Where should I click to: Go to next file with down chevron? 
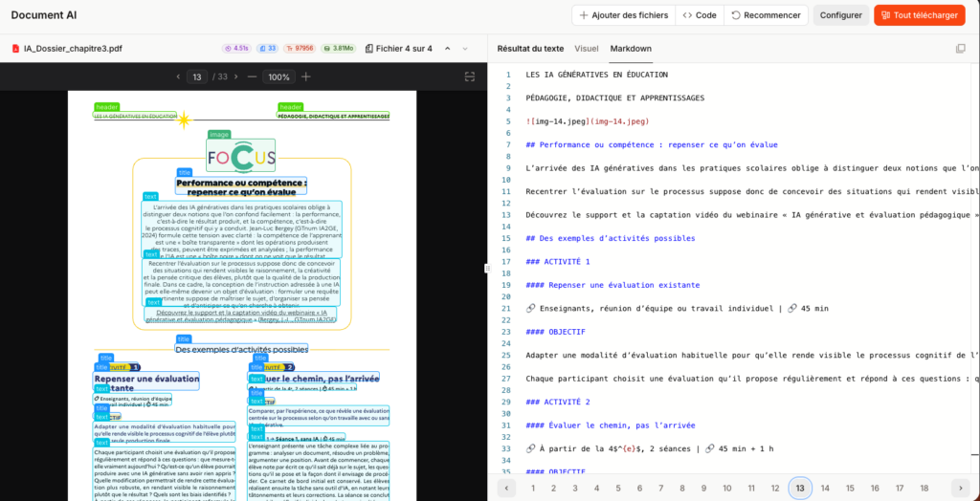point(465,48)
